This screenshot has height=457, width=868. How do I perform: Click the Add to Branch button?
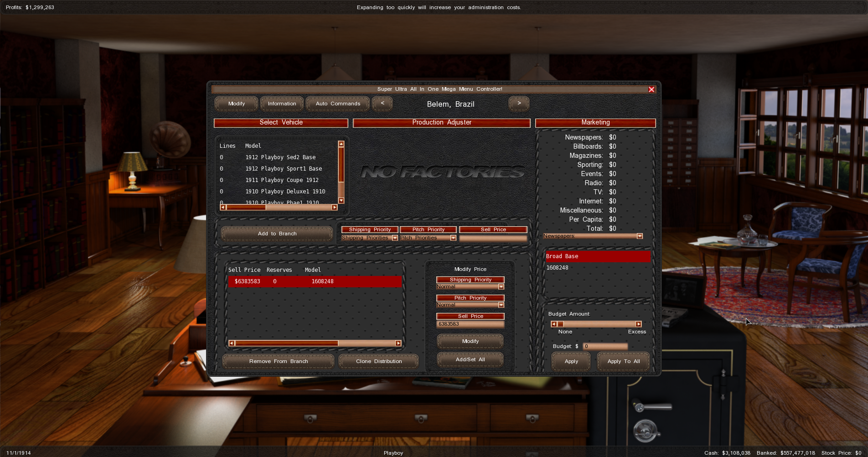click(277, 234)
